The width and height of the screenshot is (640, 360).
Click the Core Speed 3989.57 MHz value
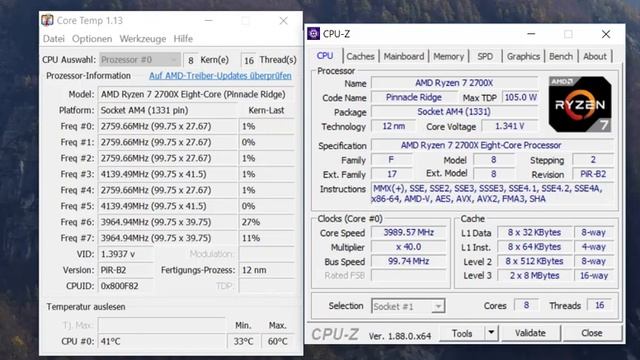pyautogui.click(x=408, y=233)
